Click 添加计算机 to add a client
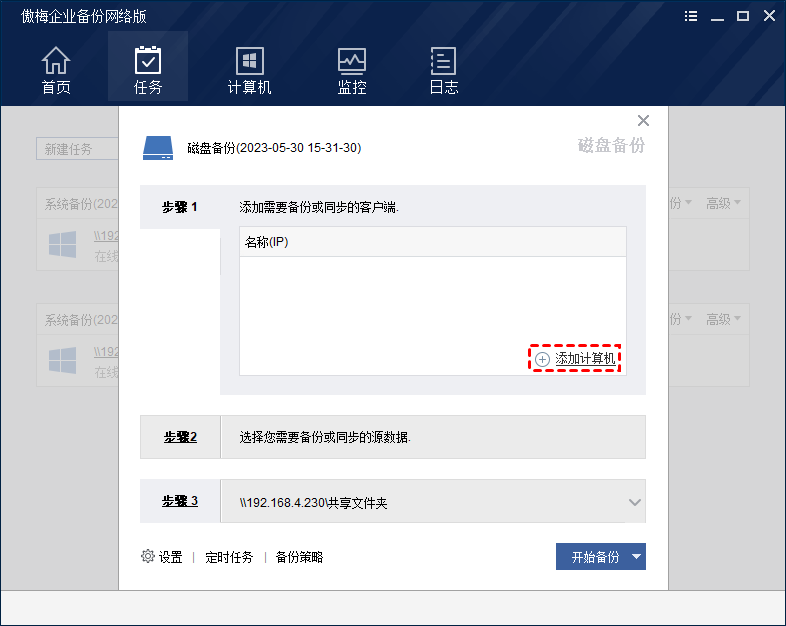The width and height of the screenshot is (786, 626). pos(576,359)
